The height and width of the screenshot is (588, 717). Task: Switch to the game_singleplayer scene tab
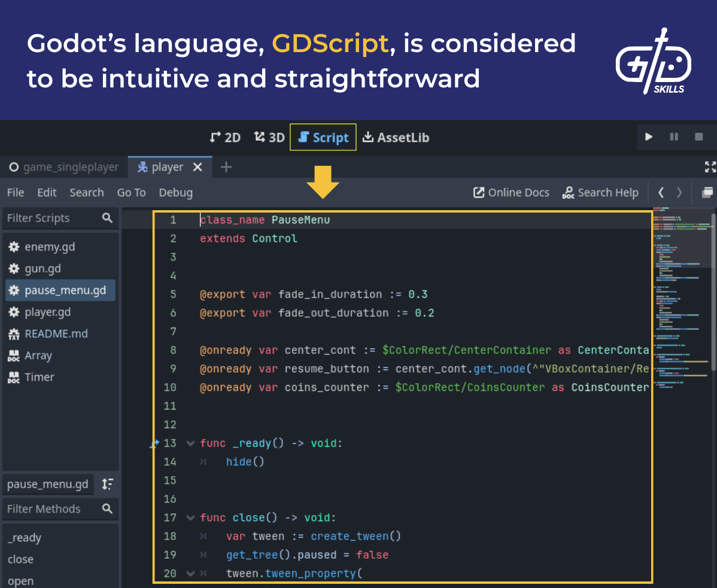pyautogui.click(x=64, y=167)
